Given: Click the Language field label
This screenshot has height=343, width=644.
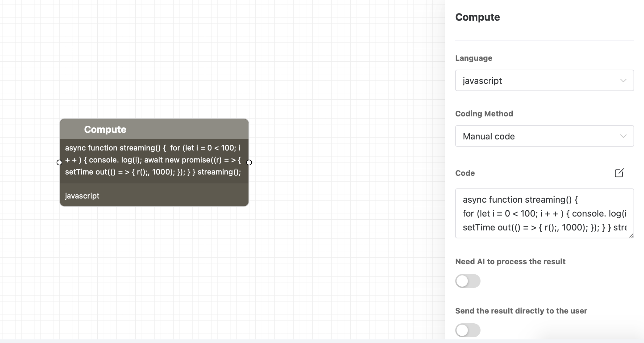Looking at the screenshot, I should [x=473, y=58].
